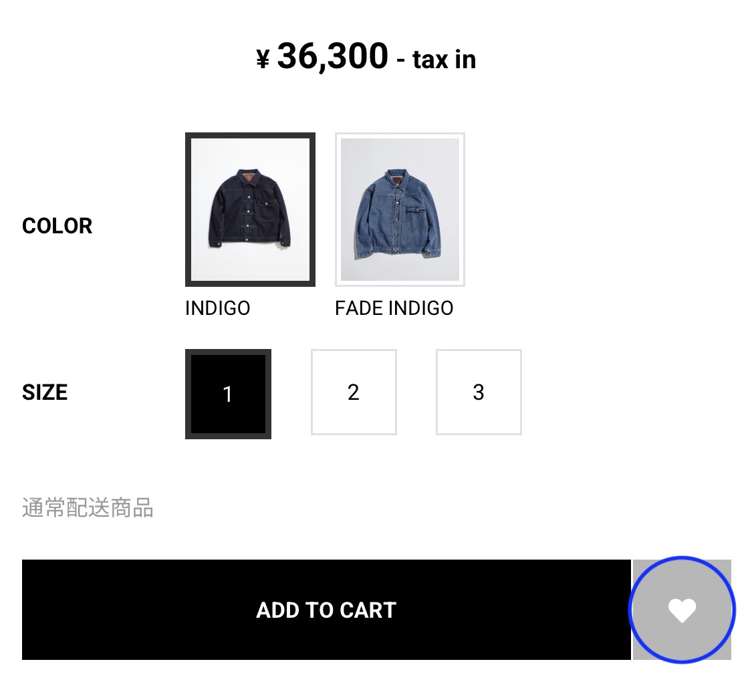
Task: Click the FADE INDIGO caption text
Action: coord(394,308)
